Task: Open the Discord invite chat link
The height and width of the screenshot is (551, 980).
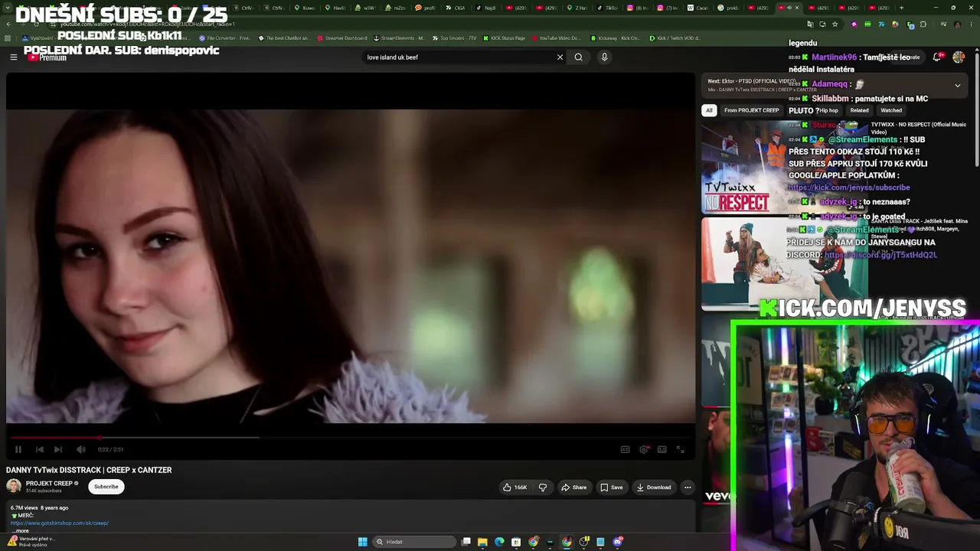Action: click(881, 255)
